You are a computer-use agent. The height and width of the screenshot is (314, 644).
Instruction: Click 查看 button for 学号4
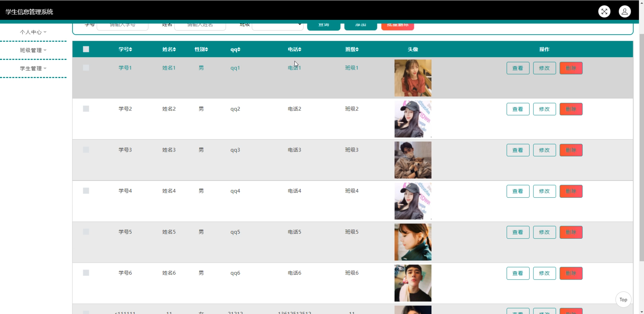[518, 191]
